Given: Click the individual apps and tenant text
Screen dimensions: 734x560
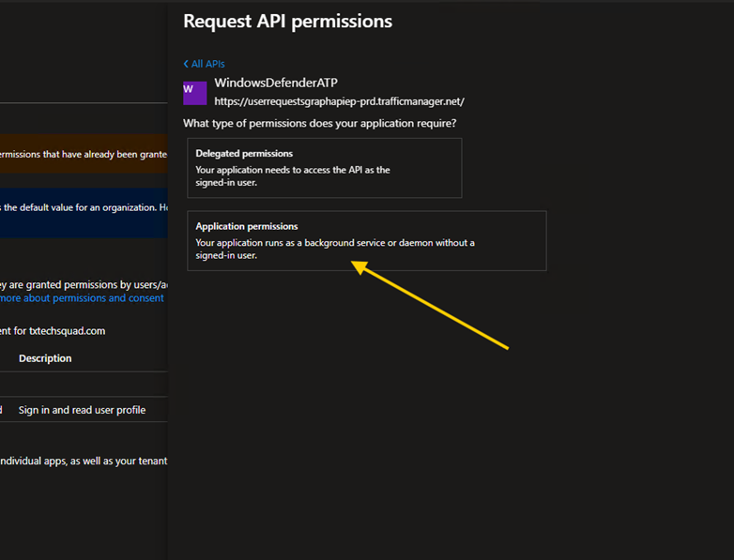Looking at the screenshot, I should (x=84, y=462).
